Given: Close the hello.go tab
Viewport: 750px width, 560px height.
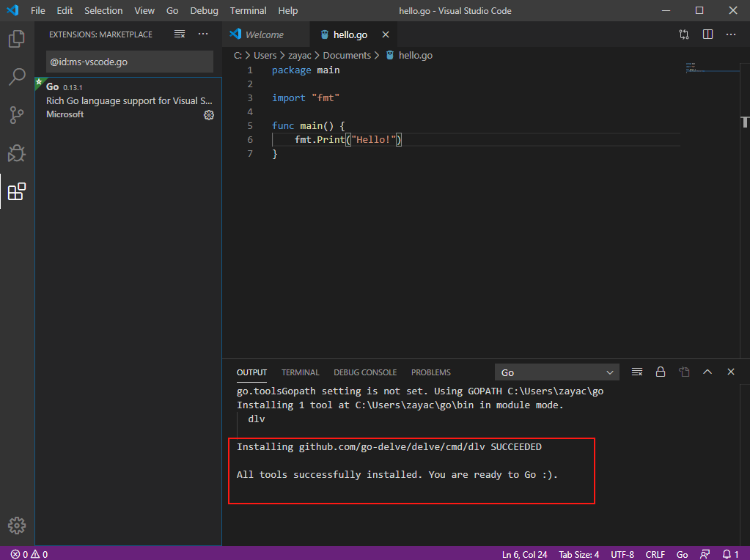Looking at the screenshot, I should coord(386,34).
